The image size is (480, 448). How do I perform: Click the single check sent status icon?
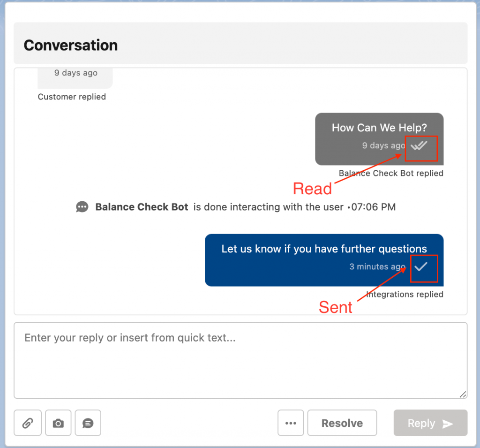tap(421, 266)
